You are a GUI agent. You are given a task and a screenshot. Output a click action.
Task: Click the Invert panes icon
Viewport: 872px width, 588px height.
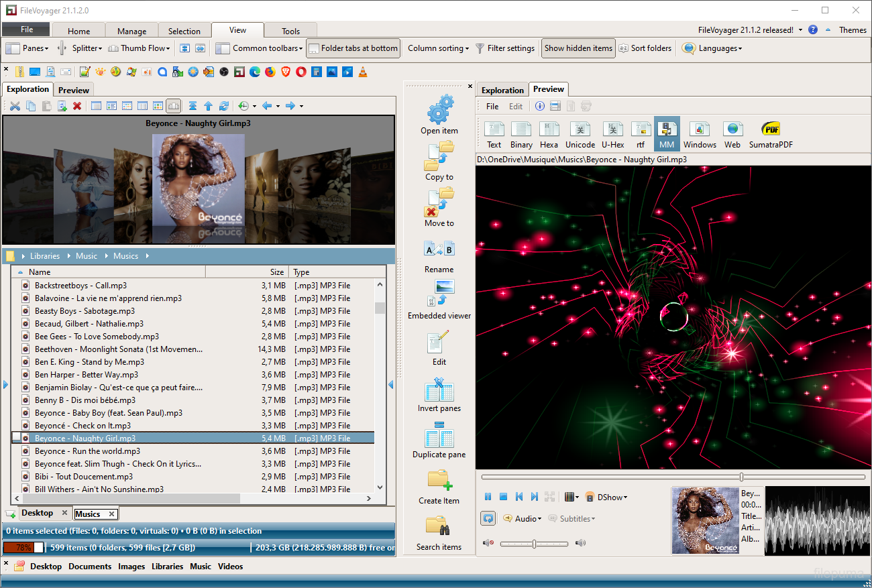[439, 391]
